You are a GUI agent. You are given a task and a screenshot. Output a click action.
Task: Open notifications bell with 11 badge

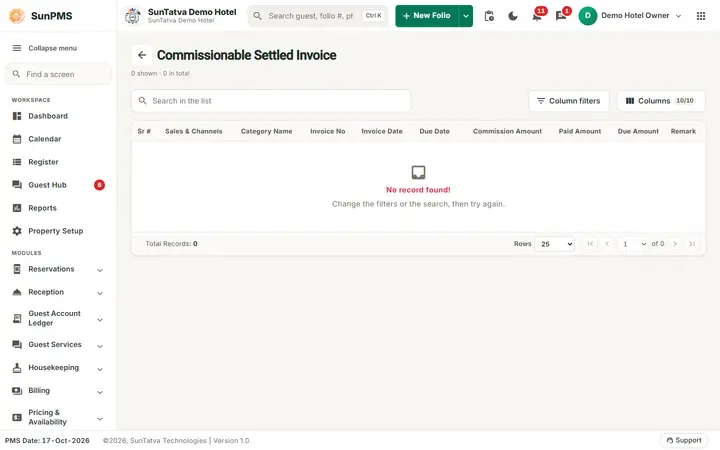537,16
